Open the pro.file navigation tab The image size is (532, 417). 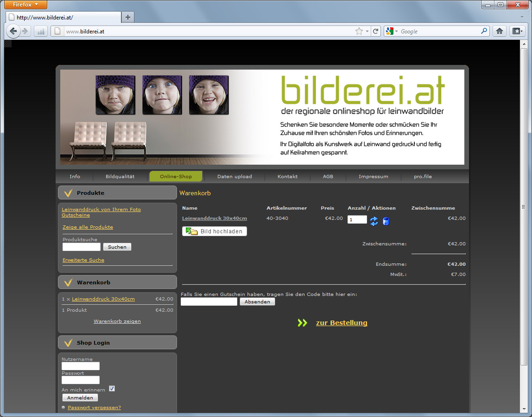click(423, 177)
